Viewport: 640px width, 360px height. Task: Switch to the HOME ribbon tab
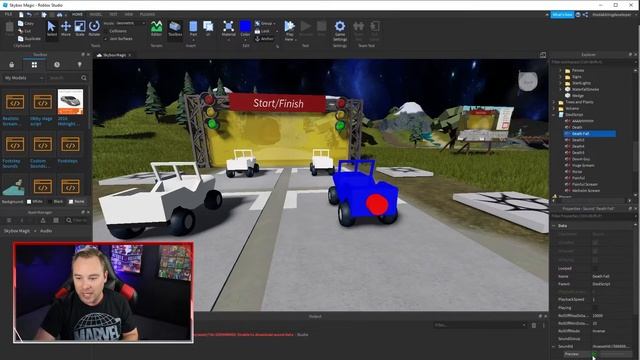tap(77, 14)
